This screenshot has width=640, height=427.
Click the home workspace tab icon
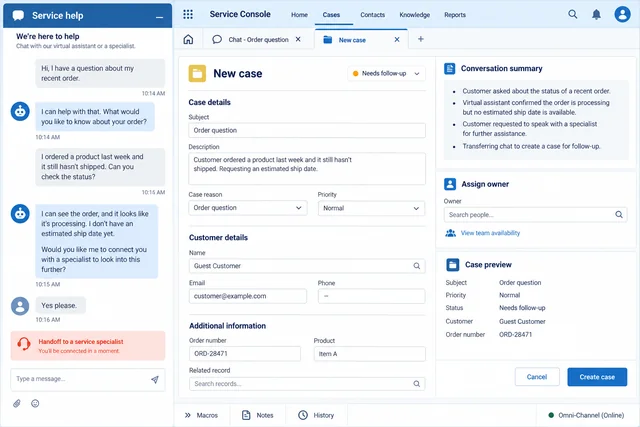point(188,40)
